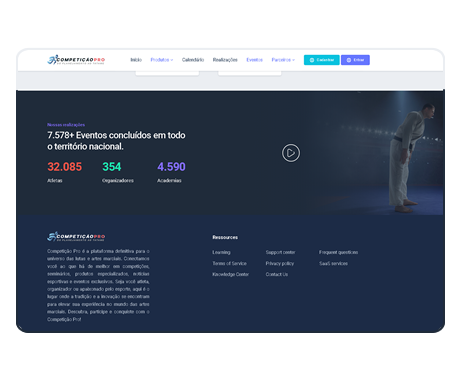The height and width of the screenshot is (380, 460).
Task: Select the Eventos menu item
Action: [255, 60]
